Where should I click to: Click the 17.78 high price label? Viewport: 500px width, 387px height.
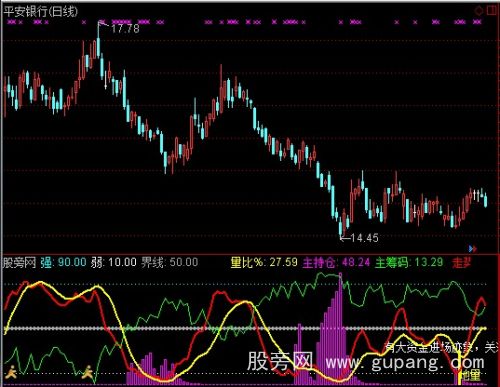click(x=125, y=28)
